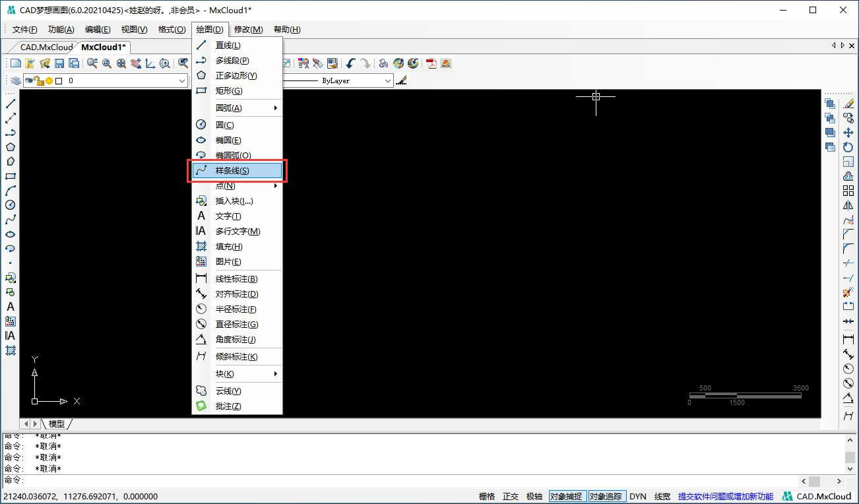
Task: Expand the 圆弧(A) submenu
Action: point(238,108)
